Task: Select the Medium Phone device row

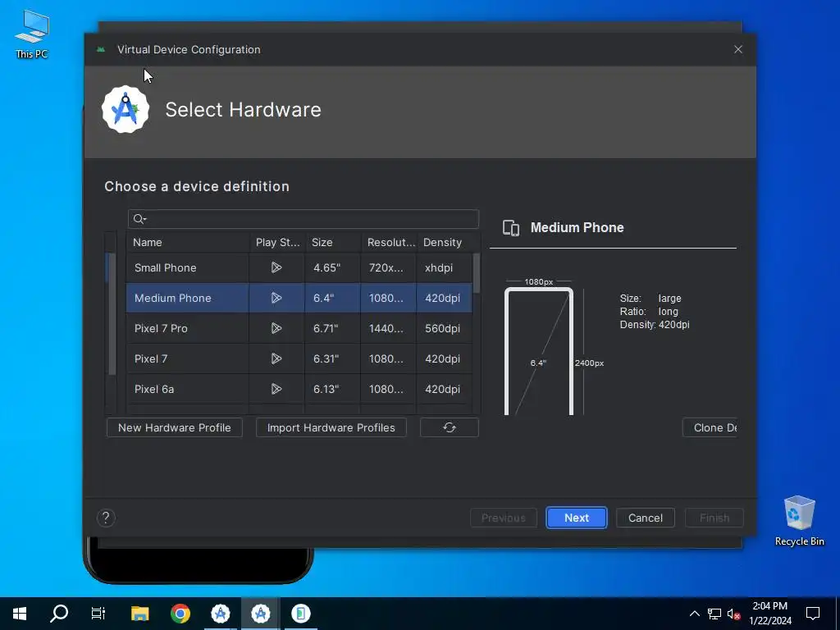Action: pyautogui.click(x=299, y=298)
